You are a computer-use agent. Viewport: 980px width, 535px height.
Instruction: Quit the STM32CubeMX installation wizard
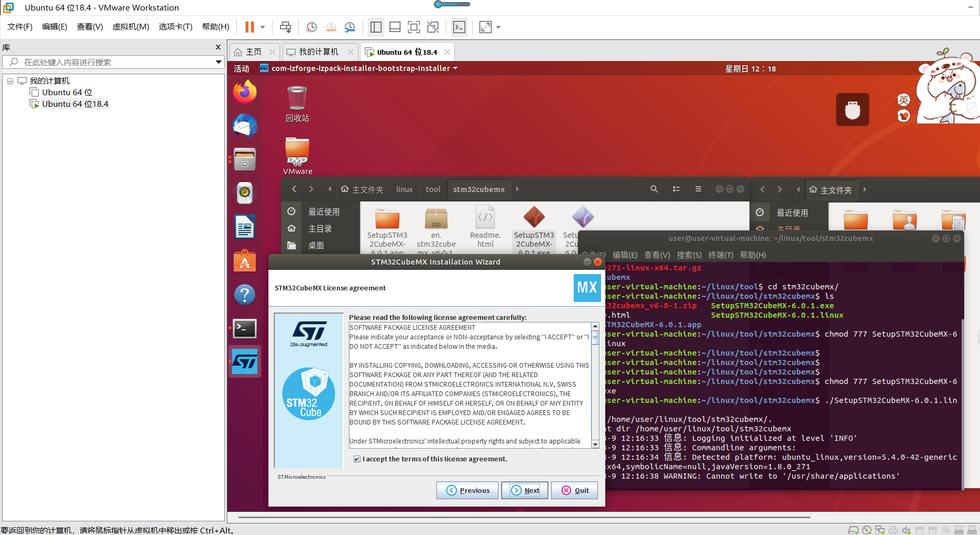coord(575,490)
